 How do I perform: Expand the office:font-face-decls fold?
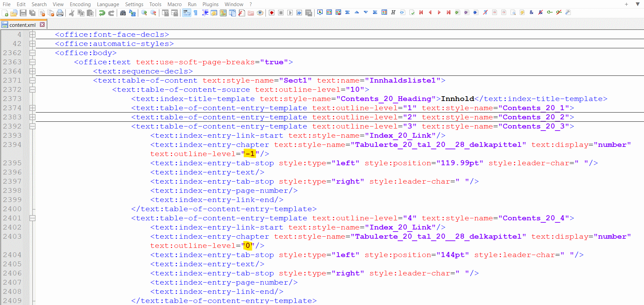coord(32,34)
